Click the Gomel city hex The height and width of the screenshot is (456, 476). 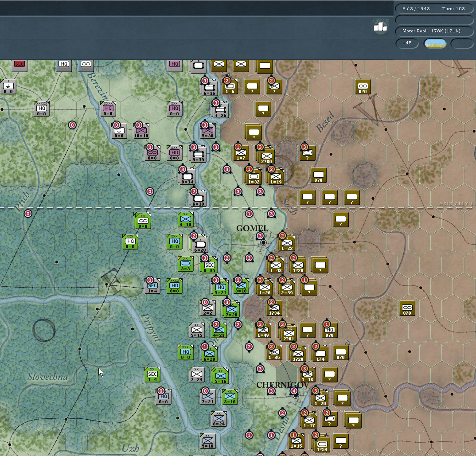pos(263,242)
